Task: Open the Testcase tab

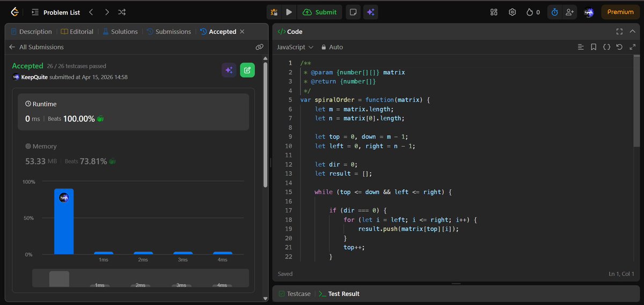Action: pos(295,294)
